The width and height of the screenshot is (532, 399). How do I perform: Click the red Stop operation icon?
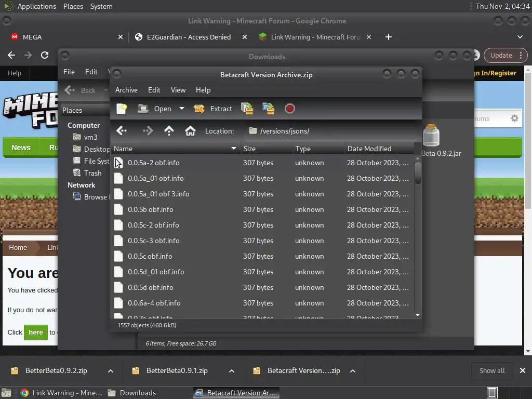coord(290,109)
